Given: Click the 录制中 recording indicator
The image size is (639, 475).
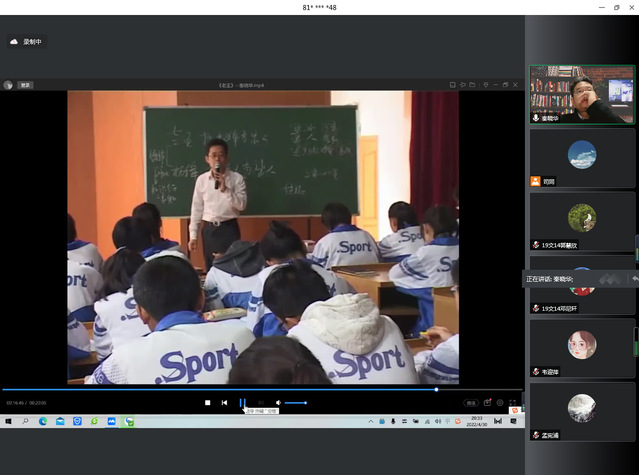Looking at the screenshot, I should point(26,42).
